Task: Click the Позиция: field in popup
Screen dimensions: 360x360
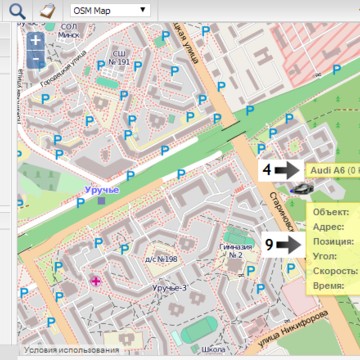Action: [333, 241]
